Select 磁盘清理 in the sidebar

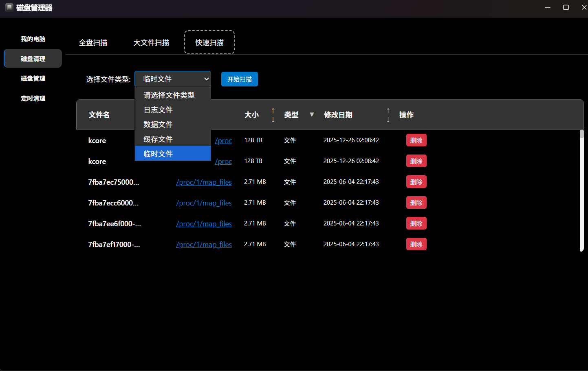click(33, 59)
